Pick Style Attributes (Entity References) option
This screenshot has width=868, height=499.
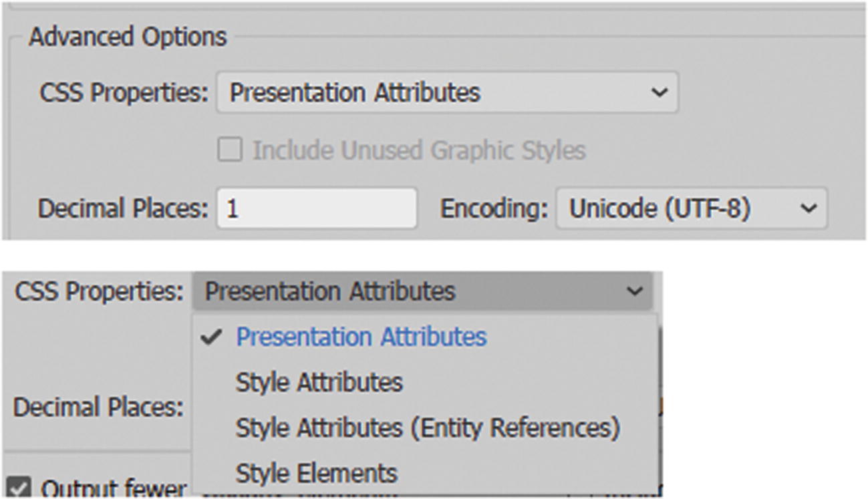tap(428, 428)
